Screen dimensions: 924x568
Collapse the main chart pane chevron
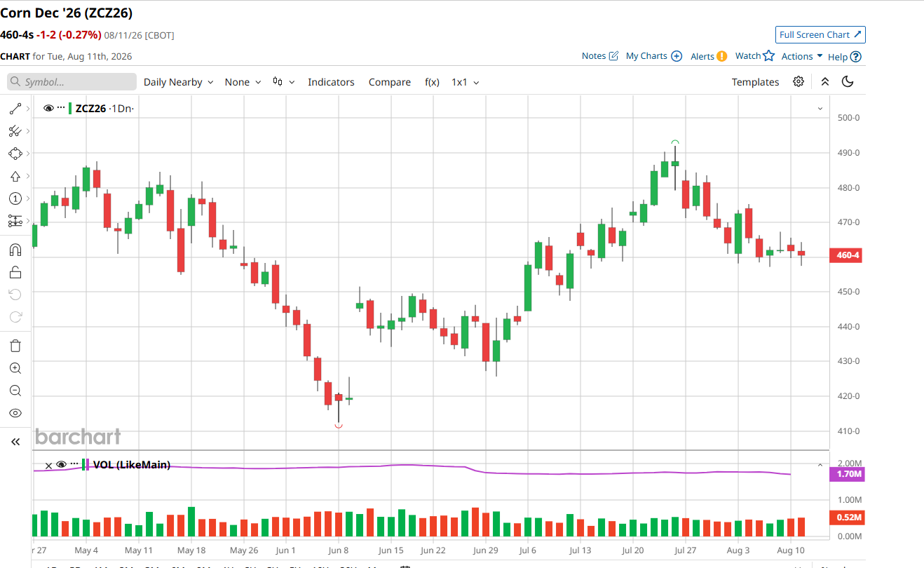(820, 109)
